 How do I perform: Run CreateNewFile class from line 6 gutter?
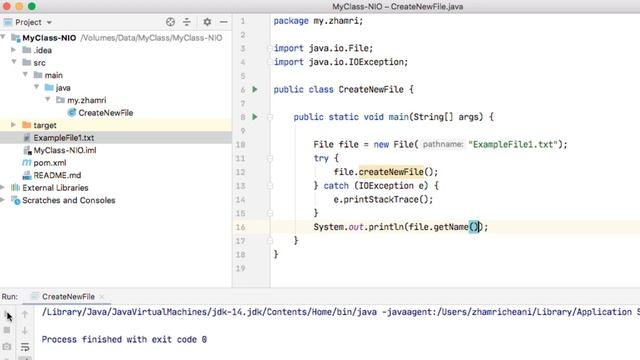pyautogui.click(x=255, y=89)
